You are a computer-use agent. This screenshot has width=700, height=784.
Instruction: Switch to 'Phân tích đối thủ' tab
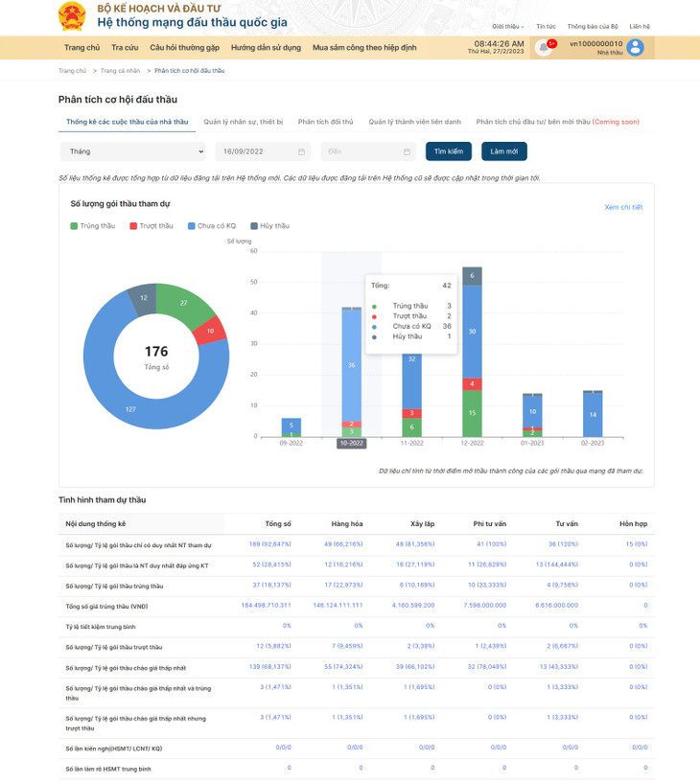tap(325, 122)
